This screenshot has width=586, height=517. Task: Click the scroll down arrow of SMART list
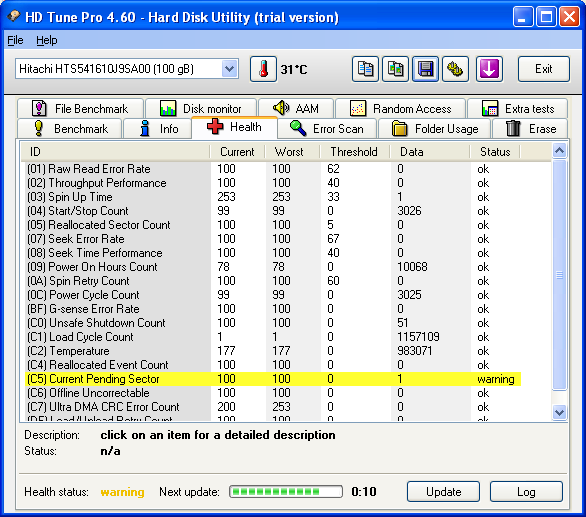[x=559, y=412]
